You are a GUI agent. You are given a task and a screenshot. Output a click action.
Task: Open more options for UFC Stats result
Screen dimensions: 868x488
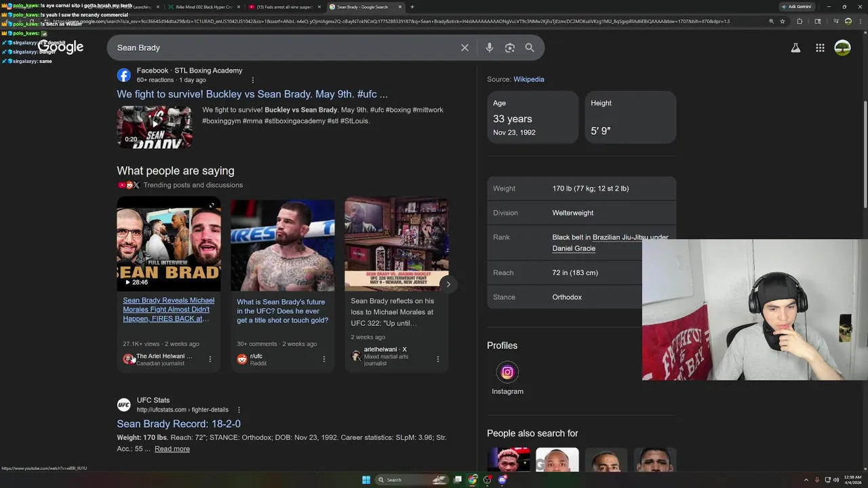[239, 410]
